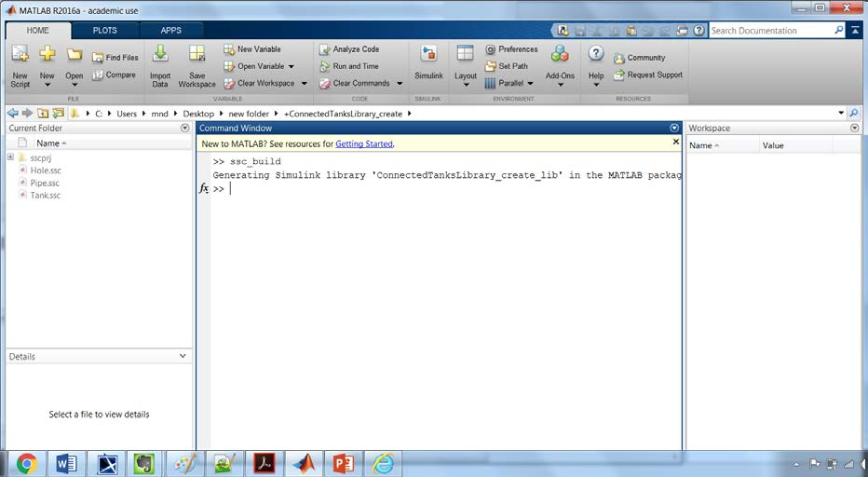This screenshot has height=477, width=868.
Task: Click Compare files
Action: coord(114,75)
